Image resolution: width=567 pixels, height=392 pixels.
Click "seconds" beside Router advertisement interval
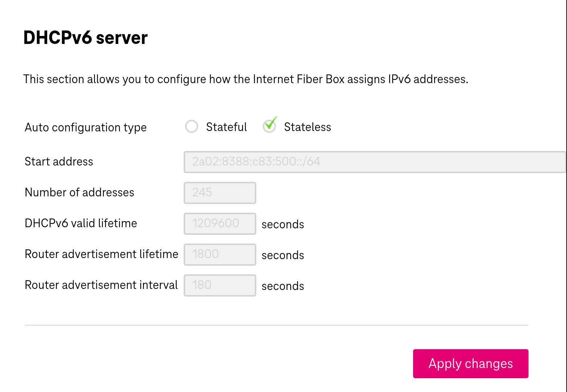(x=283, y=286)
